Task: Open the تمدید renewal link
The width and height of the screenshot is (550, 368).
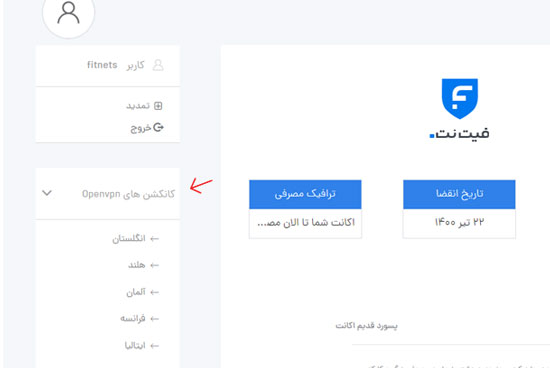Action: point(138,106)
